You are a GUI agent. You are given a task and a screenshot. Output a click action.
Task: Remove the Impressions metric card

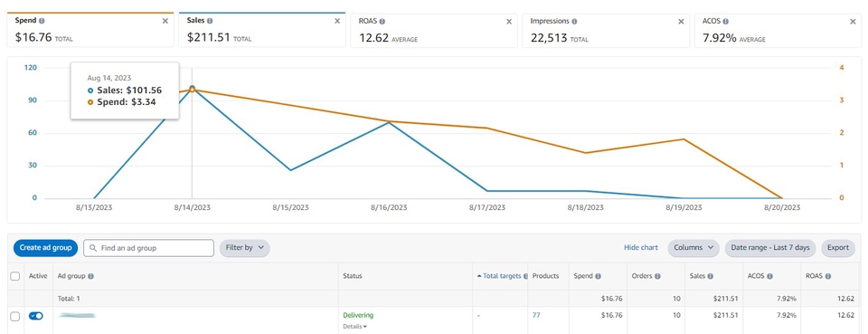point(681,21)
